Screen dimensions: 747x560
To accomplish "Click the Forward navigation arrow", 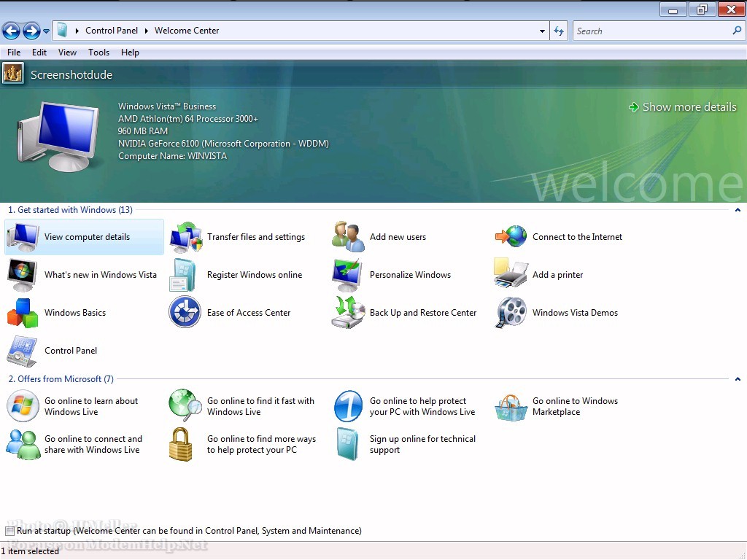I will [x=31, y=31].
